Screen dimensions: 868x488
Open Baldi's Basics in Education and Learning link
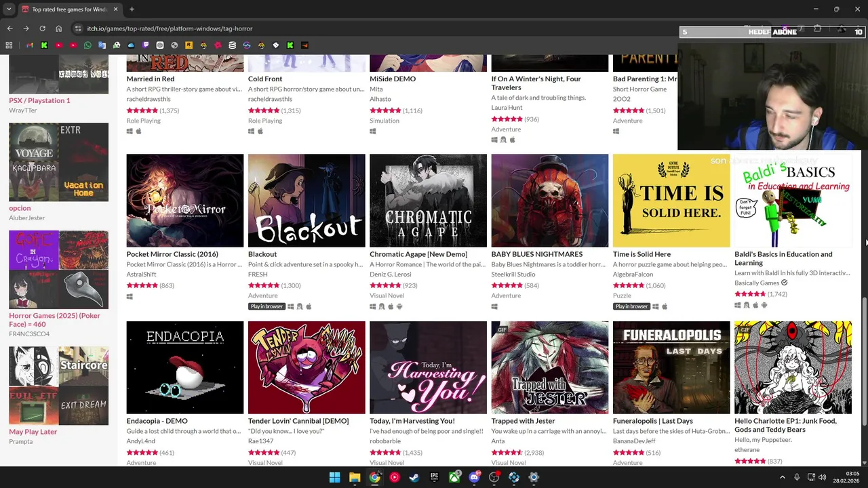pos(783,258)
